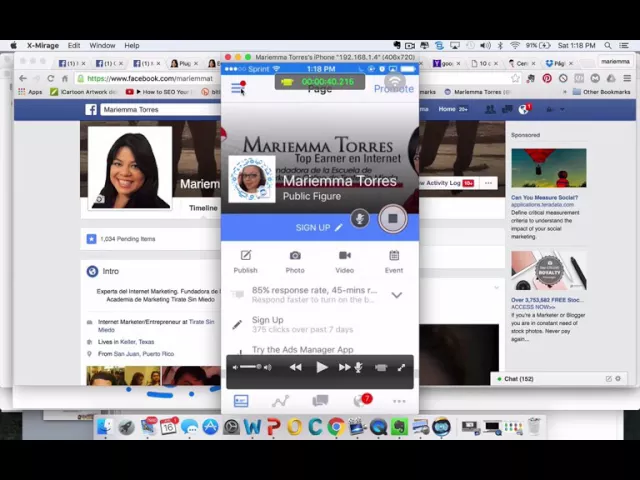
Task: Click the Pinterest extension icon
Action: [x=547, y=78]
